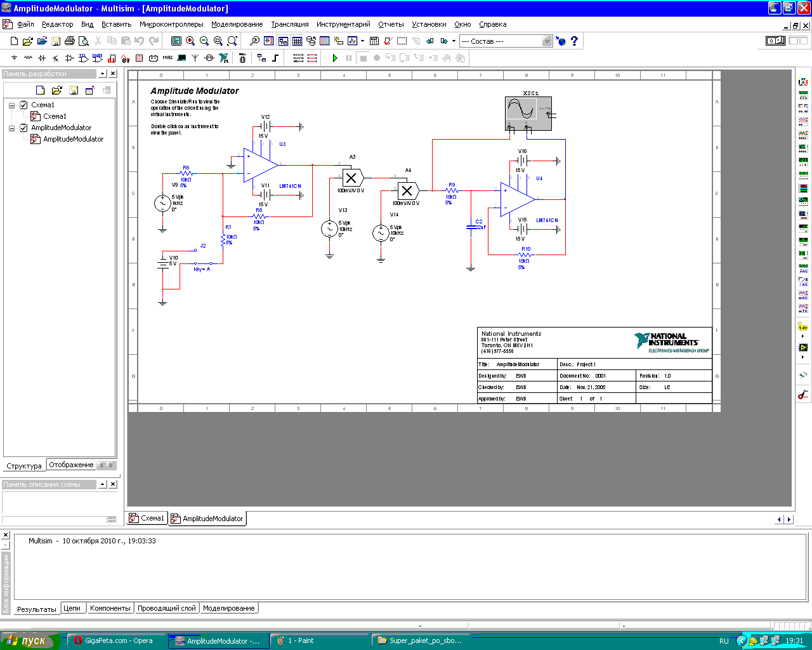Select the U3 op-amp symbol
Viewport: 812px width, 650px height.
click(x=261, y=166)
